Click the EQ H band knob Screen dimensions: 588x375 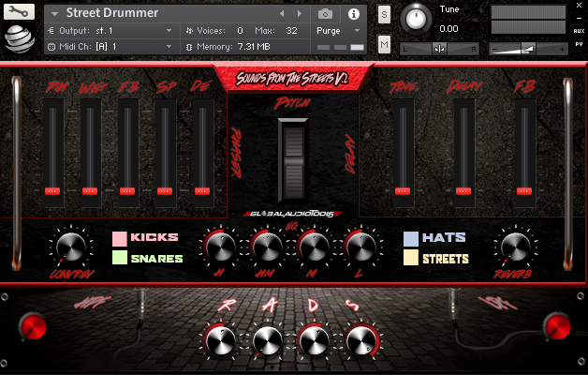coord(221,247)
